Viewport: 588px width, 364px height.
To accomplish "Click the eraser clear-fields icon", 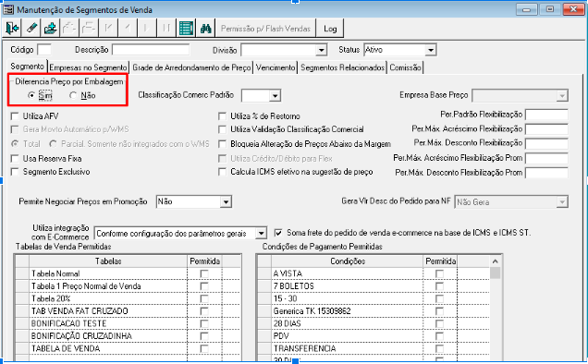I will (x=31, y=29).
